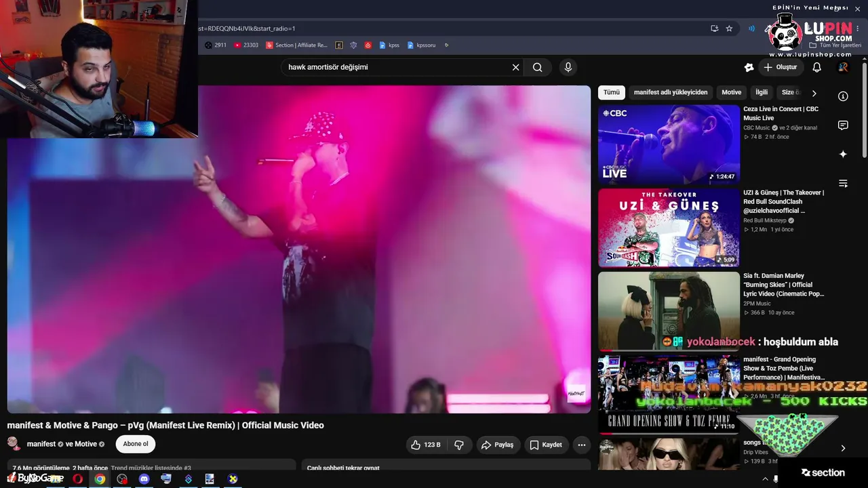Click the sparkle icon beside Oluştur
This screenshot has height=488, width=868.
749,67
